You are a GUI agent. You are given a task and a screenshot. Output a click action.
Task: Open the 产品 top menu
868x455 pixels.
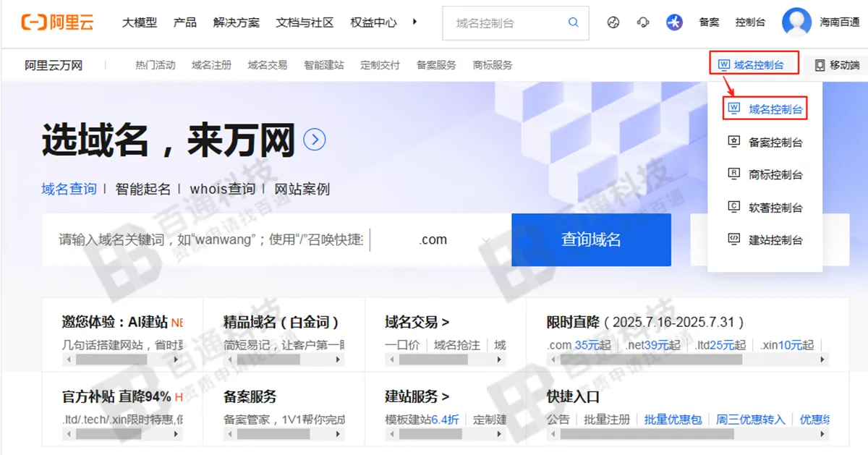click(x=185, y=22)
